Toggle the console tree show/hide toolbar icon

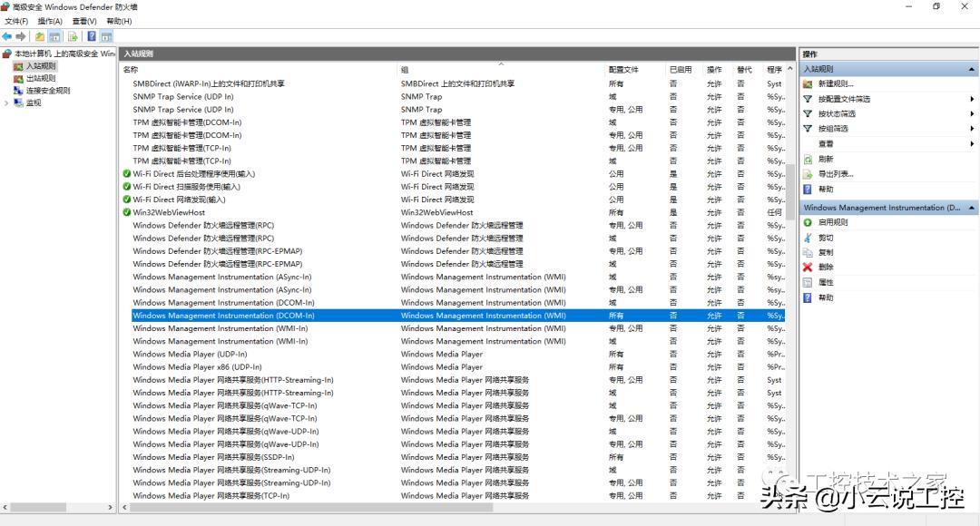[54, 35]
